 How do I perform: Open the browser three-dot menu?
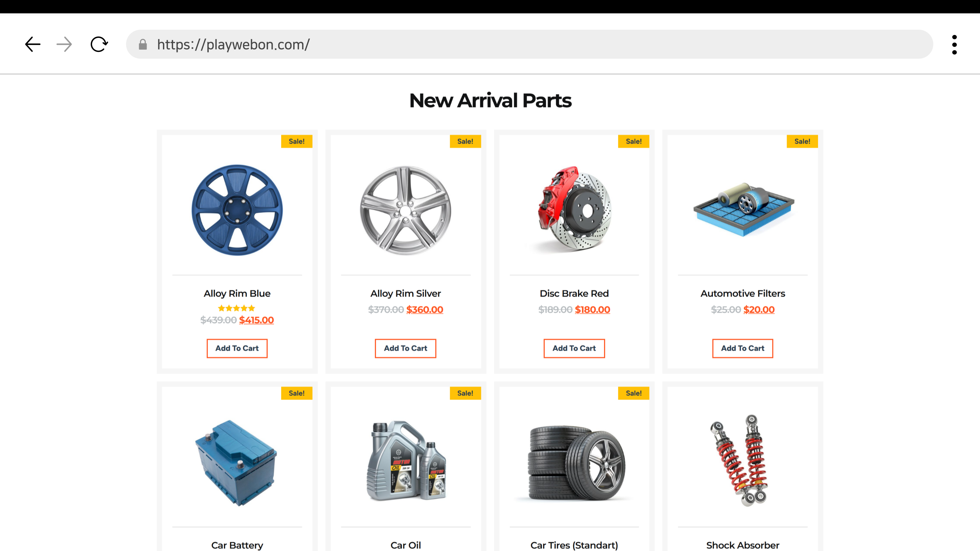pyautogui.click(x=954, y=44)
